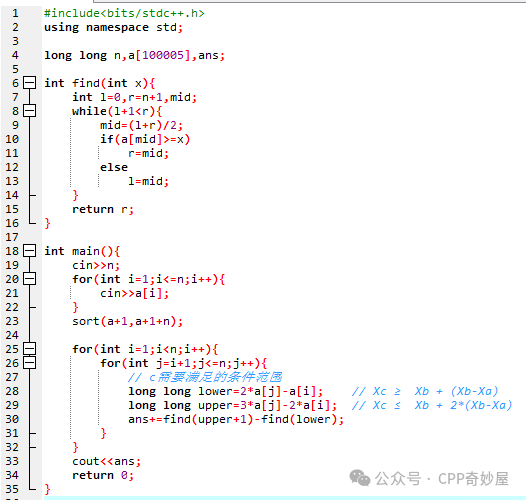This screenshot has width=526, height=500.
Task: Click the 'l=mid;' statement
Action: pyautogui.click(x=149, y=181)
